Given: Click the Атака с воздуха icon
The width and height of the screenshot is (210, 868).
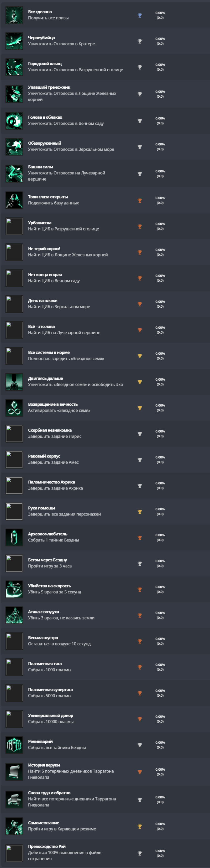Looking at the screenshot, I should click(14, 615).
